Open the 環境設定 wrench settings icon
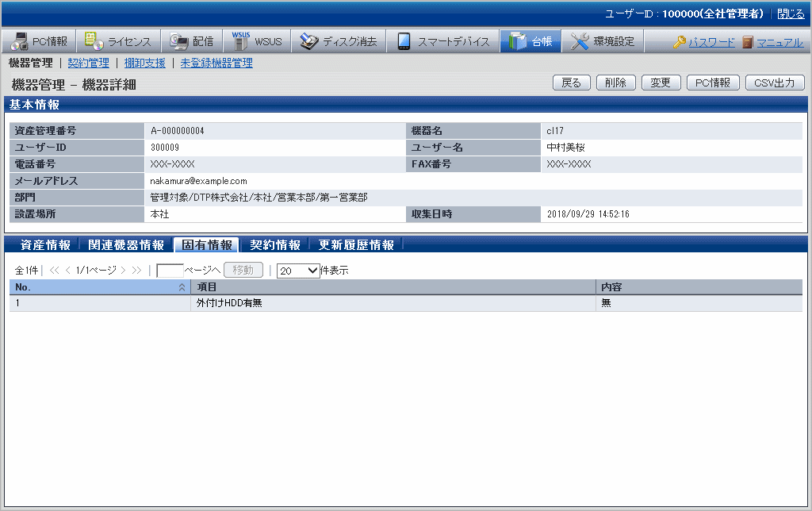This screenshot has width=812, height=511. (x=580, y=41)
